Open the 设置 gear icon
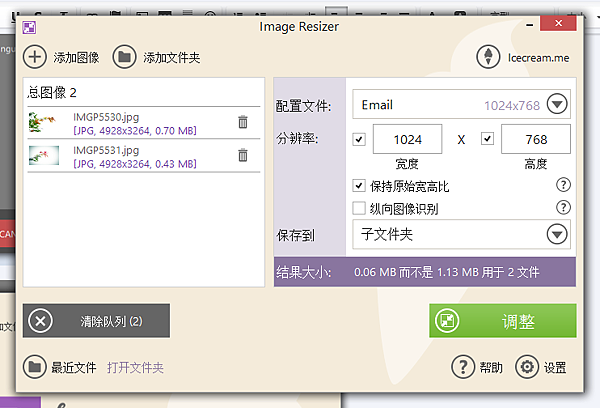Screen dimensions: 600x408 tap(527, 367)
